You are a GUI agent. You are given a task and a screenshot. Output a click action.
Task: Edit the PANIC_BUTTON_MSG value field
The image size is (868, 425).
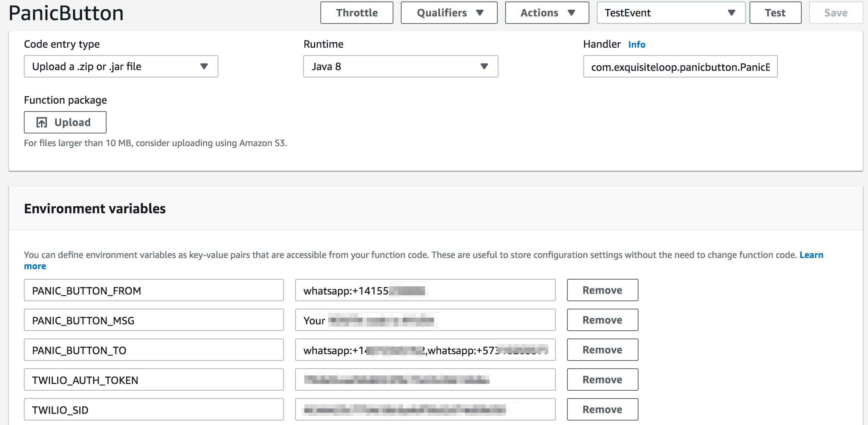[x=425, y=320]
